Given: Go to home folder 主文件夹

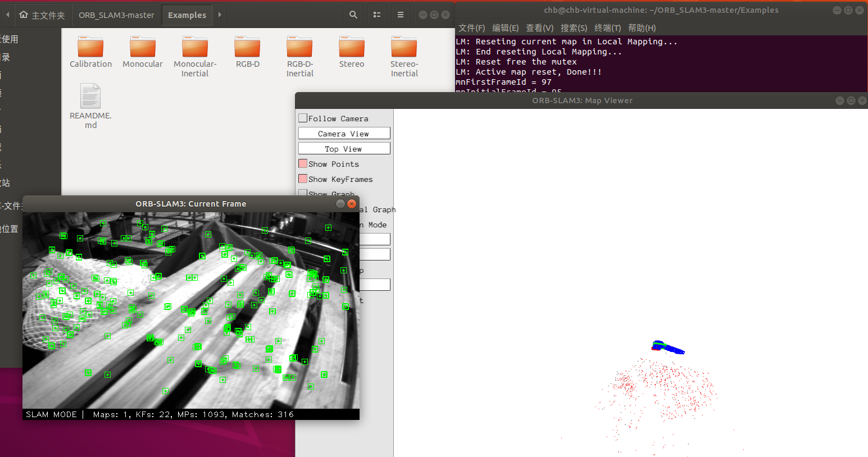Looking at the screenshot, I should point(42,15).
